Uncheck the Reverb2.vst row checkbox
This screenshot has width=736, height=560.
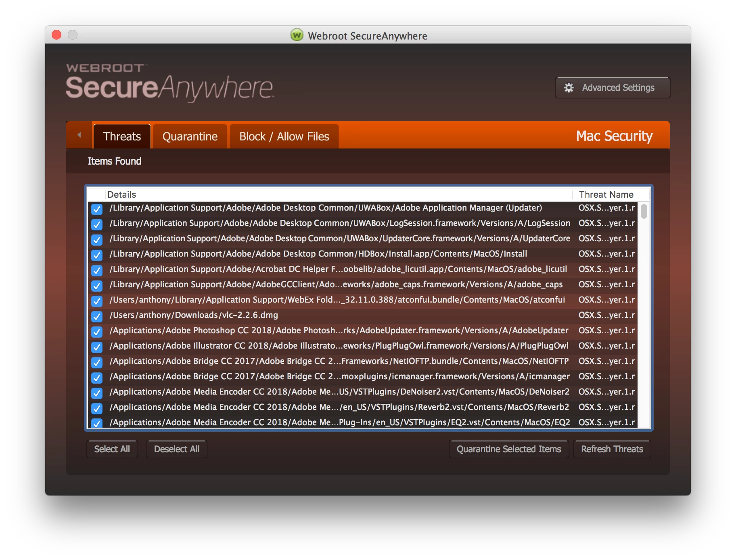click(x=97, y=408)
